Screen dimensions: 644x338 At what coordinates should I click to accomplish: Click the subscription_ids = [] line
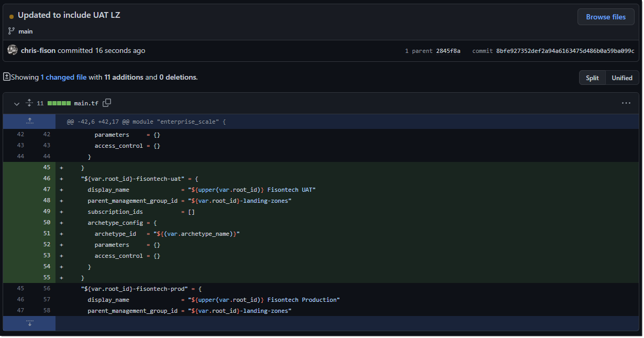[x=141, y=212]
